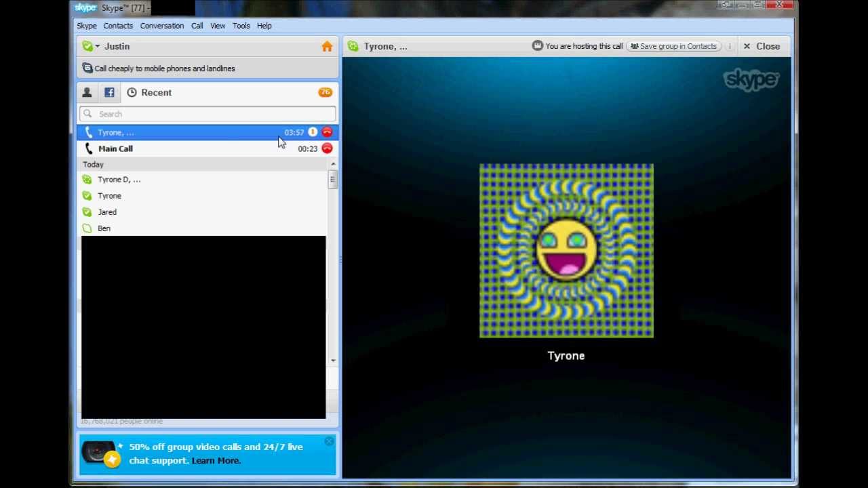
Task: End the Main Call with red button
Action: tap(327, 148)
